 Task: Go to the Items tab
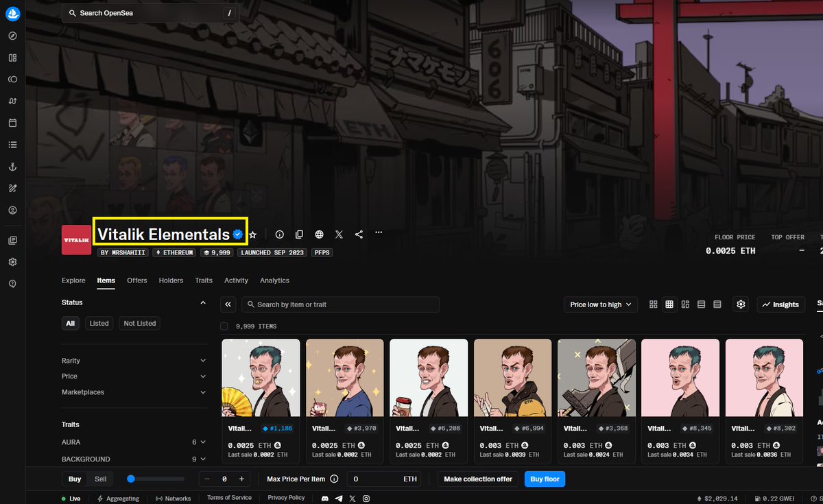click(106, 280)
